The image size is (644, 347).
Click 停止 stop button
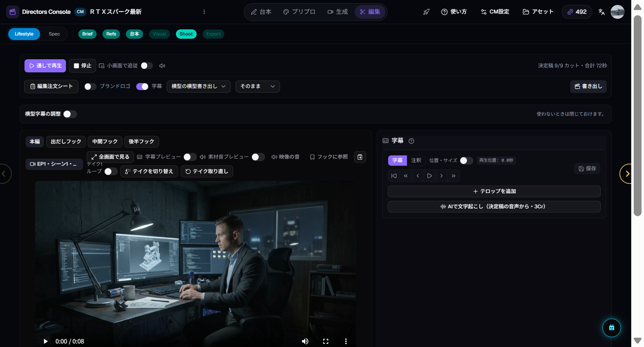pos(82,66)
